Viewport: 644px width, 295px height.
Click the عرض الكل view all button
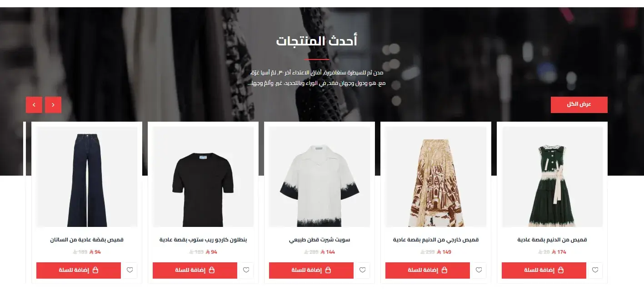(x=579, y=104)
